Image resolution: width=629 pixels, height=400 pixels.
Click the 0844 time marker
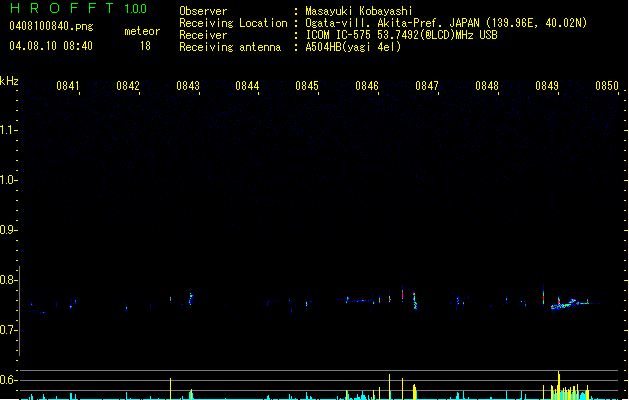247,86
